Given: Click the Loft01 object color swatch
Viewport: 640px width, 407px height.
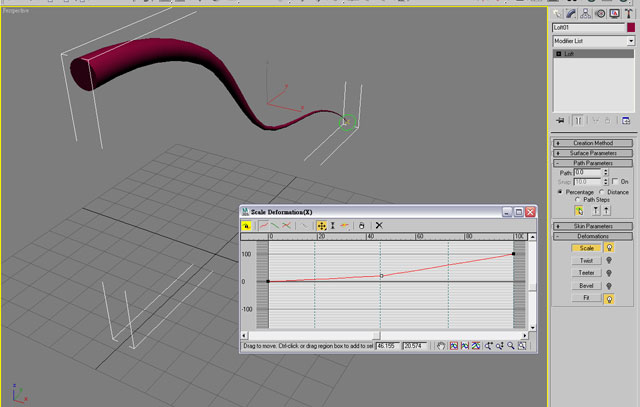Looking at the screenshot, I should pyautogui.click(x=631, y=27).
